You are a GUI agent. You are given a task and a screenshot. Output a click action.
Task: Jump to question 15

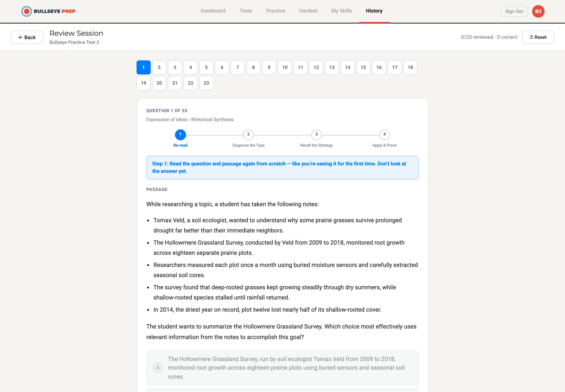pyautogui.click(x=363, y=67)
